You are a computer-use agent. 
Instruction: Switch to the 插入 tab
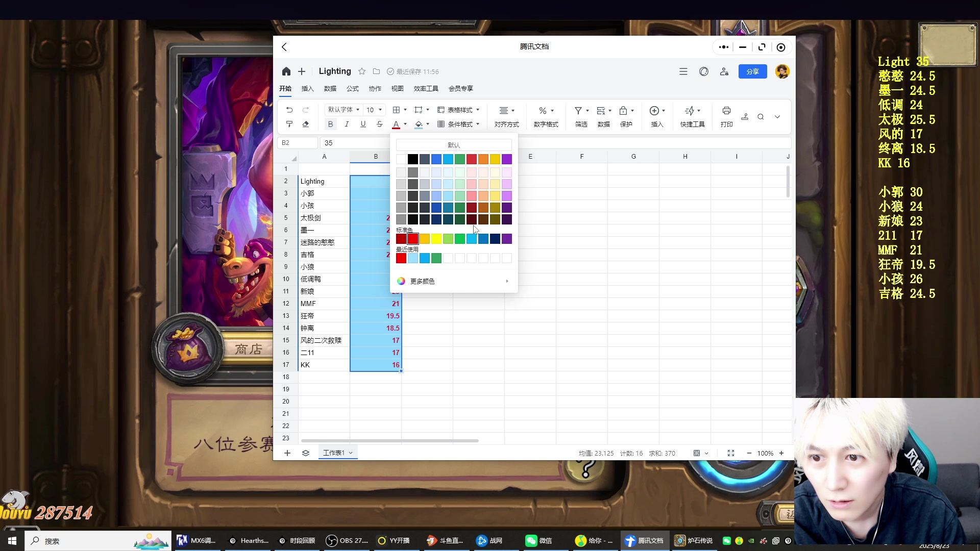[x=308, y=88]
